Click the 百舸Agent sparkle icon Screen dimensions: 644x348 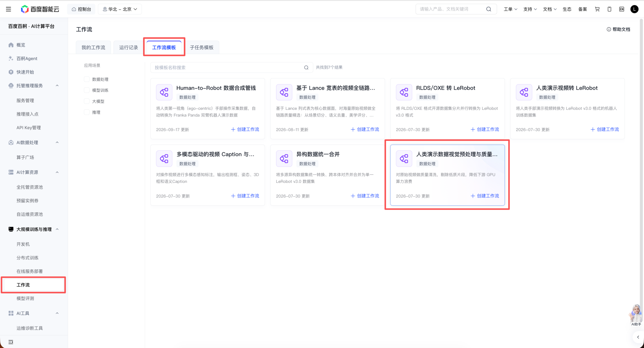coord(11,58)
